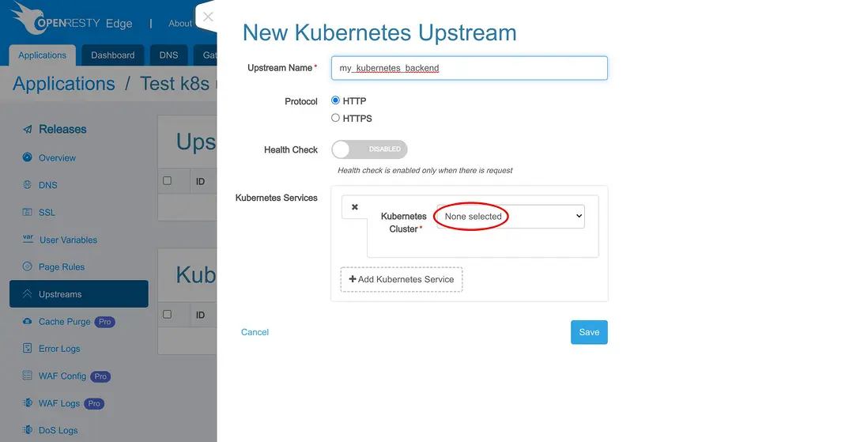This screenshot has height=442, width=868.
Task: Enable the Health Check toggle
Action: (369, 149)
